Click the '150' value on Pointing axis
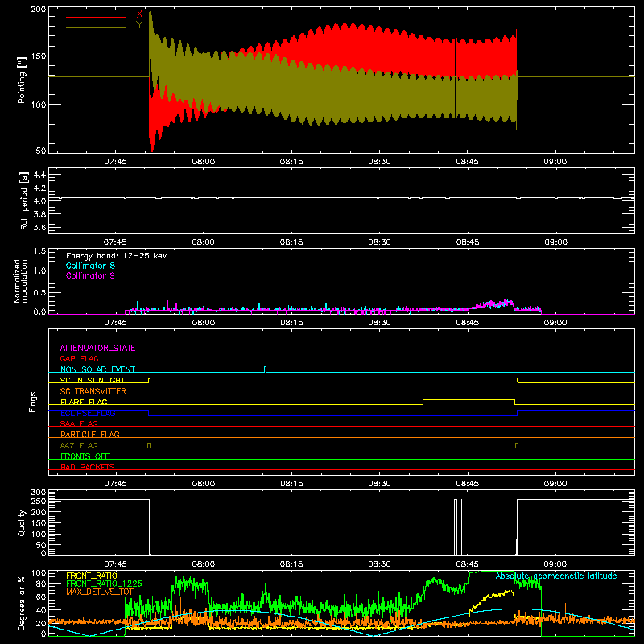The image size is (644, 644). (x=39, y=56)
